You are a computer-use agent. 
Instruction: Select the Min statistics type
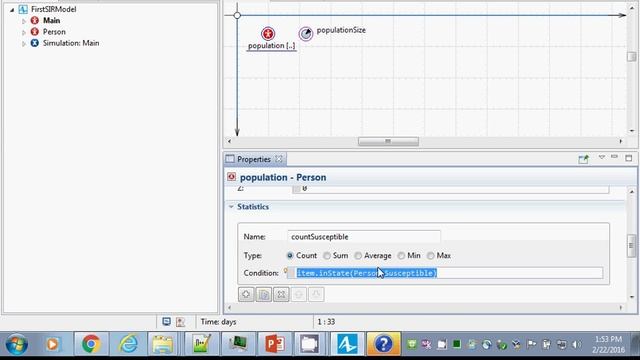(401, 256)
